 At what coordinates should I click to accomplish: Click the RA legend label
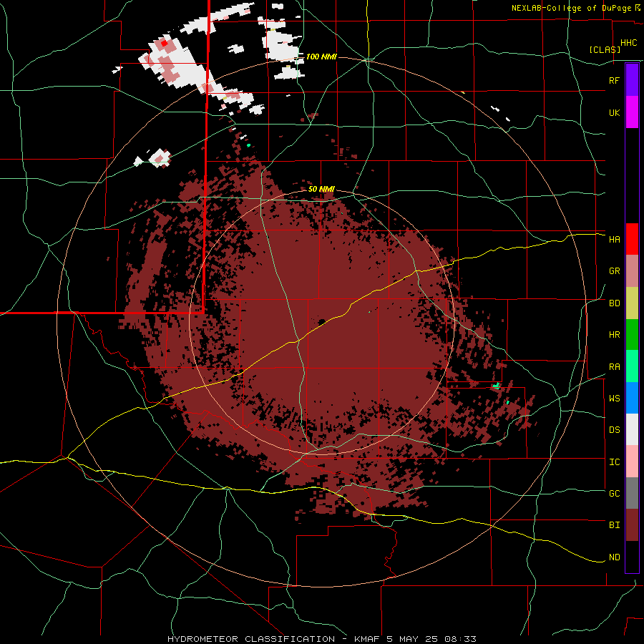pyautogui.click(x=614, y=367)
